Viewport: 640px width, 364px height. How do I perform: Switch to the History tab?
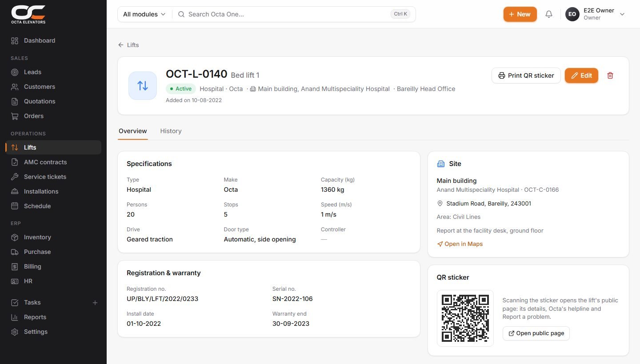click(171, 131)
